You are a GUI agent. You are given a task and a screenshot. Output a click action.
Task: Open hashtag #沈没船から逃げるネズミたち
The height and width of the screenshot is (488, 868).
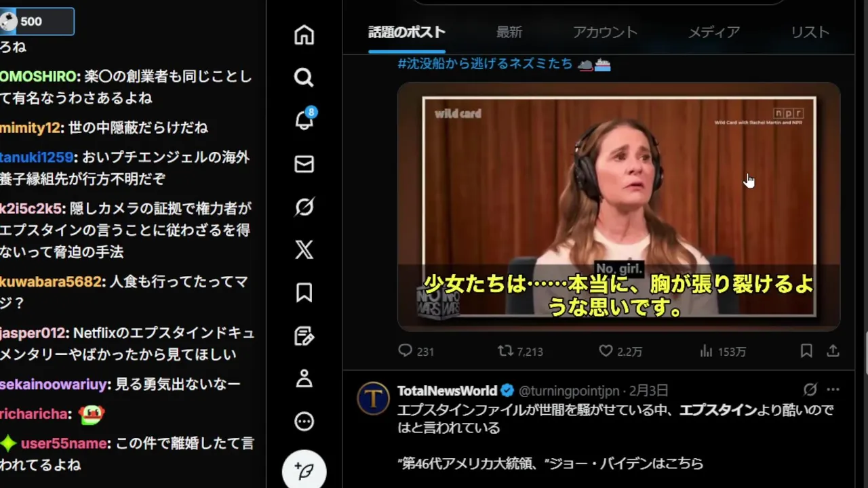485,64
